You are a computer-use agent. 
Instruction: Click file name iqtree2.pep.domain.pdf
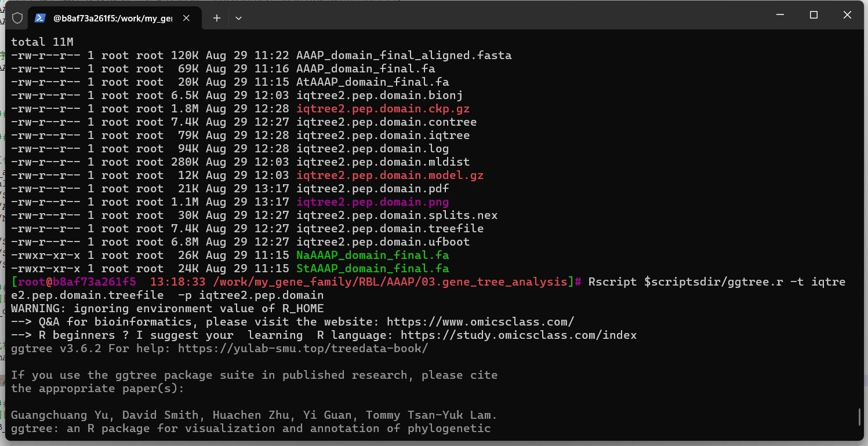(x=372, y=189)
